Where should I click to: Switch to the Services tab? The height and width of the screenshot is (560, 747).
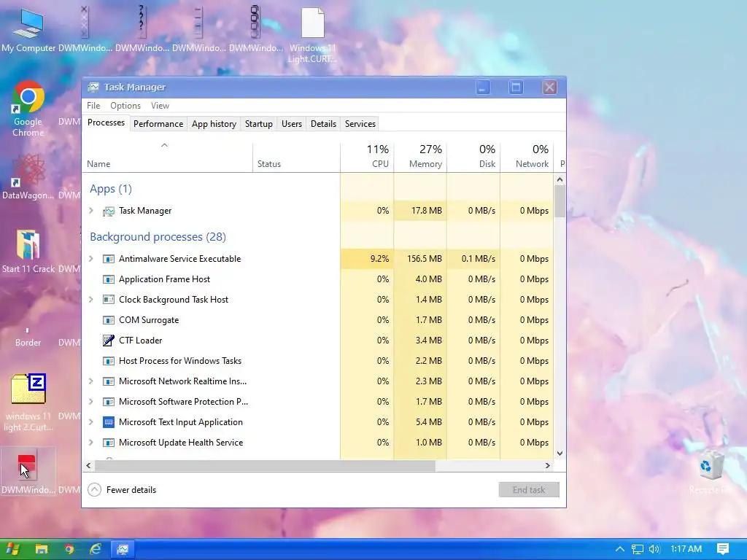360,124
